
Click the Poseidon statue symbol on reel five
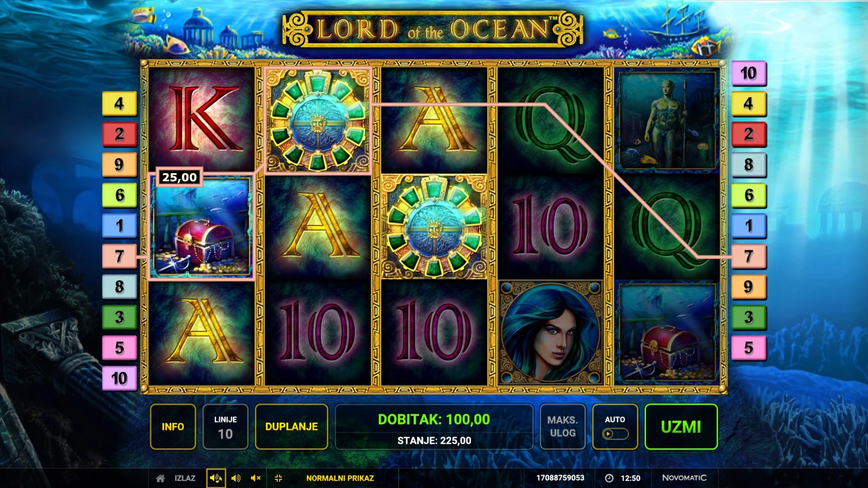pyautogui.click(x=667, y=120)
